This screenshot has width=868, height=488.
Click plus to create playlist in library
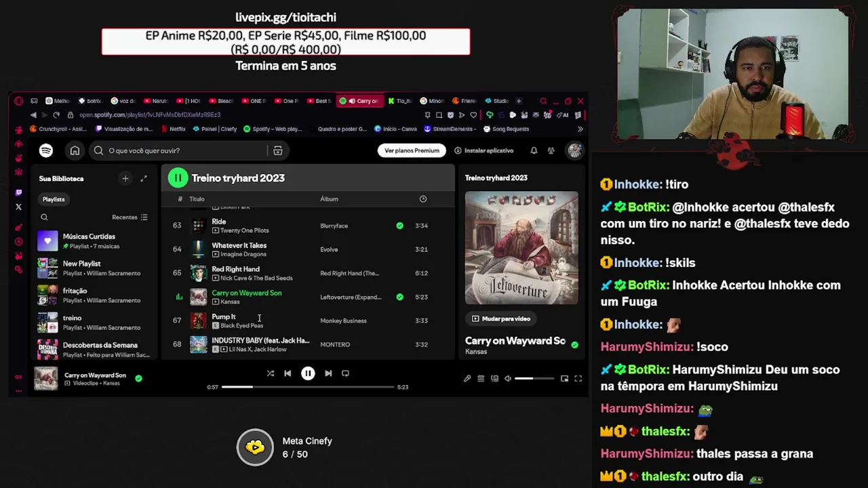pyautogui.click(x=125, y=178)
